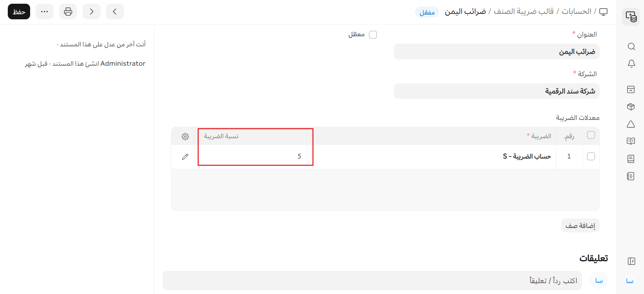Click the sidebar expand panel icon
The image size is (644, 294).
[631, 261]
